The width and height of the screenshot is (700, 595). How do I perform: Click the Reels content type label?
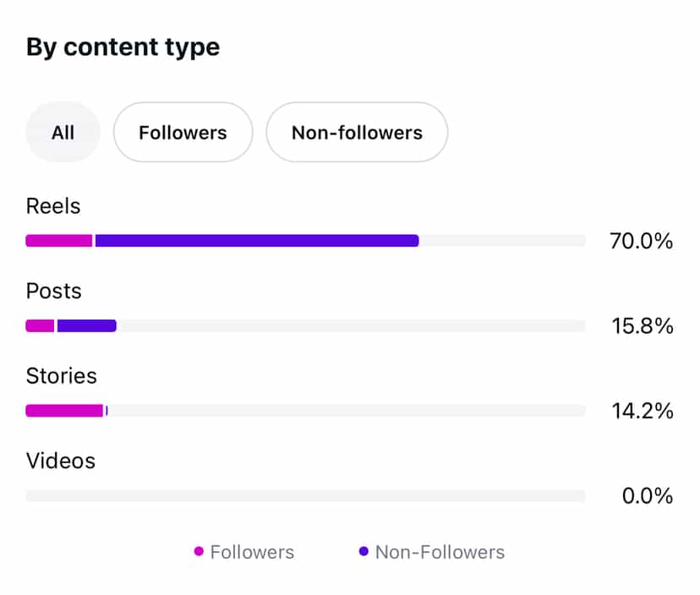tap(53, 206)
